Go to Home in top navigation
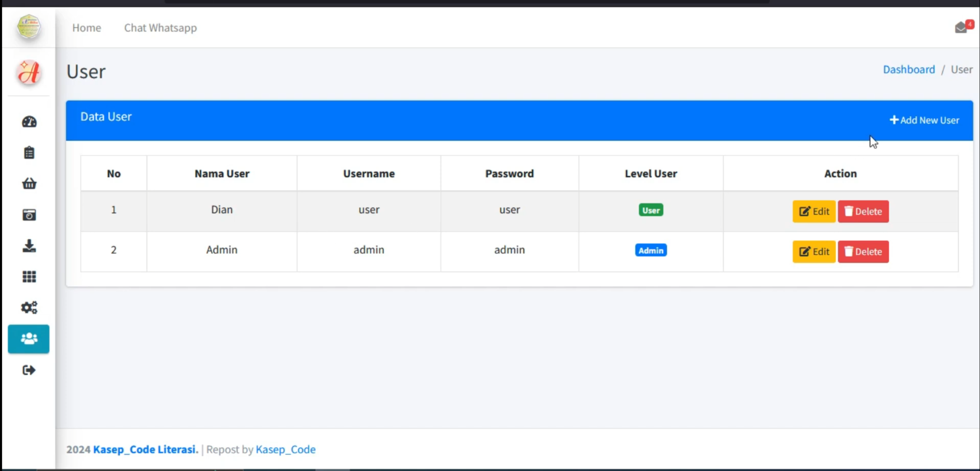 [x=87, y=28]
